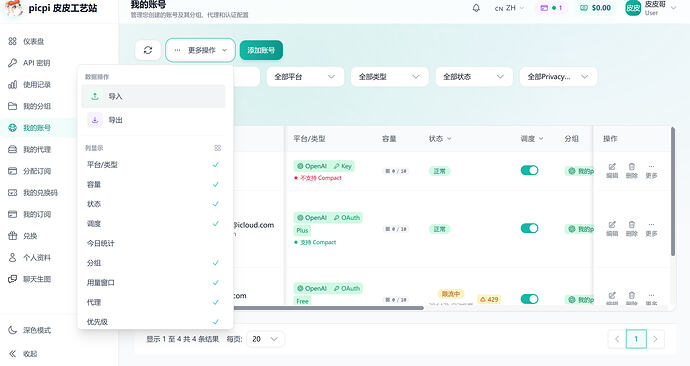Open the 每页 20 page size selector
Image resolution: width=690 pixels, height=366 pixels.
click(x=265, y=339)
